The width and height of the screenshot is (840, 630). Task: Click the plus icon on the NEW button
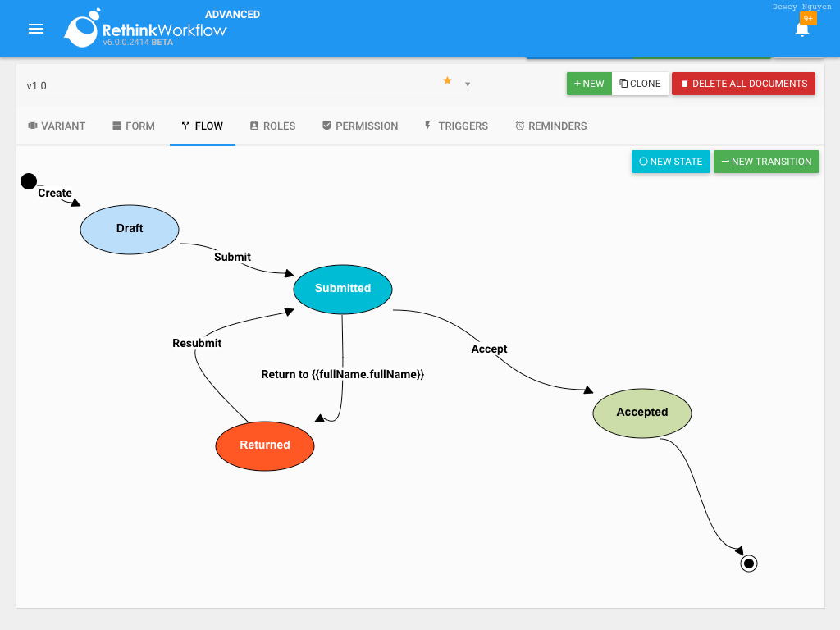(577, 84)
